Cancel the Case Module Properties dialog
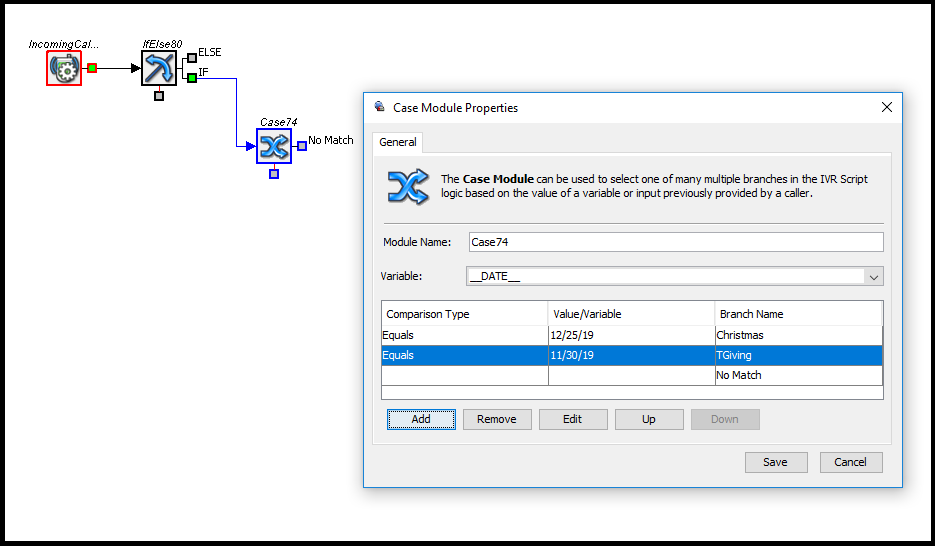The image size is (935, 546). click(x=851, y=462)
